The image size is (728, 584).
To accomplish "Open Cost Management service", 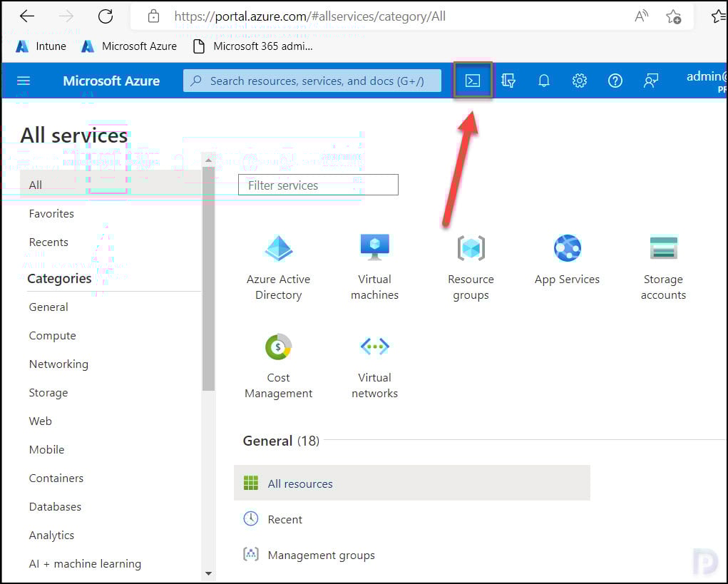I will [278, 367].
